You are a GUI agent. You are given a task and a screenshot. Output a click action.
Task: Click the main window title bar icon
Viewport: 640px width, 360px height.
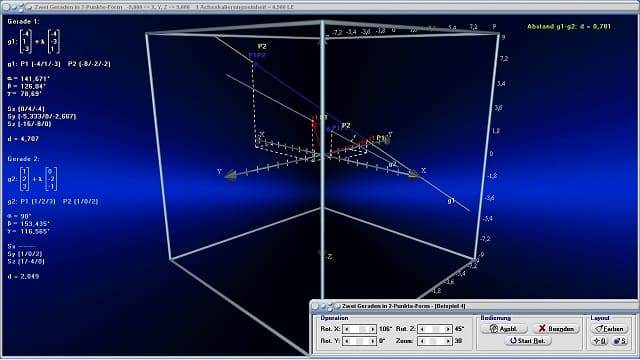(x=29, y=7)
